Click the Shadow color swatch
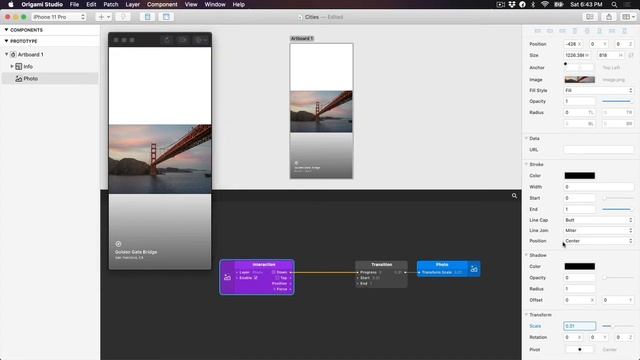This screenshot has height=360, width=640. pos(580,267)
